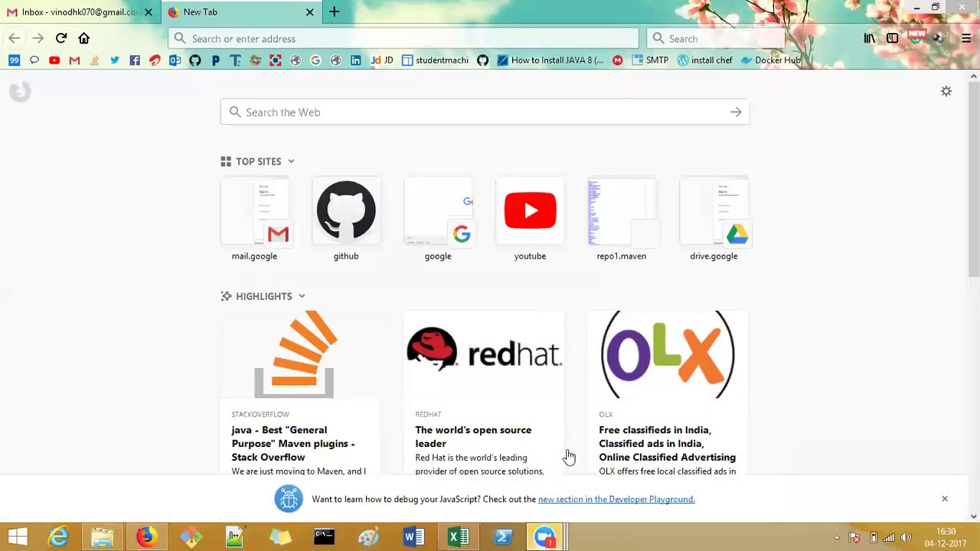Open the Google bookmark icon
Image resolution: width=980 pixels, height=551 pixels.
click(x=315, y=60)
